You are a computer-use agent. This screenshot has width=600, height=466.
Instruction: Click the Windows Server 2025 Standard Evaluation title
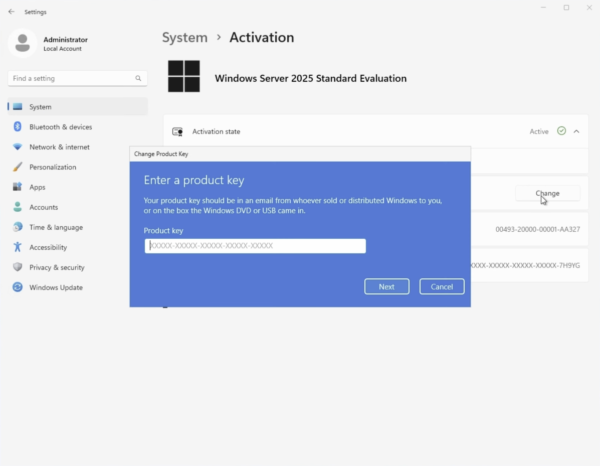311,78
